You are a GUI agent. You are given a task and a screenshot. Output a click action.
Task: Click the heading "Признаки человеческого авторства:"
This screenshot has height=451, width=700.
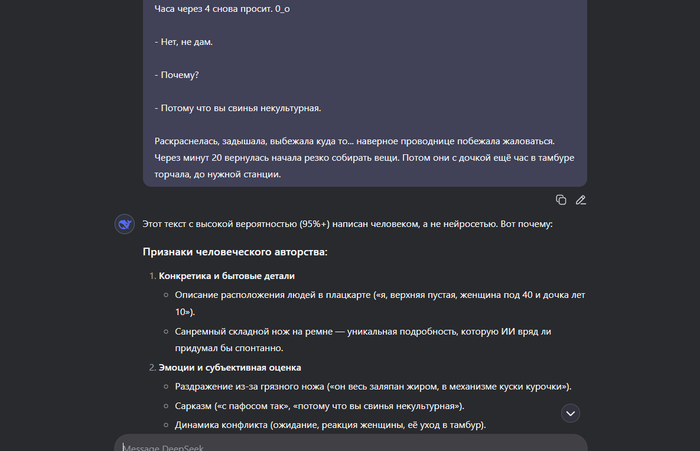pos(235,252)
